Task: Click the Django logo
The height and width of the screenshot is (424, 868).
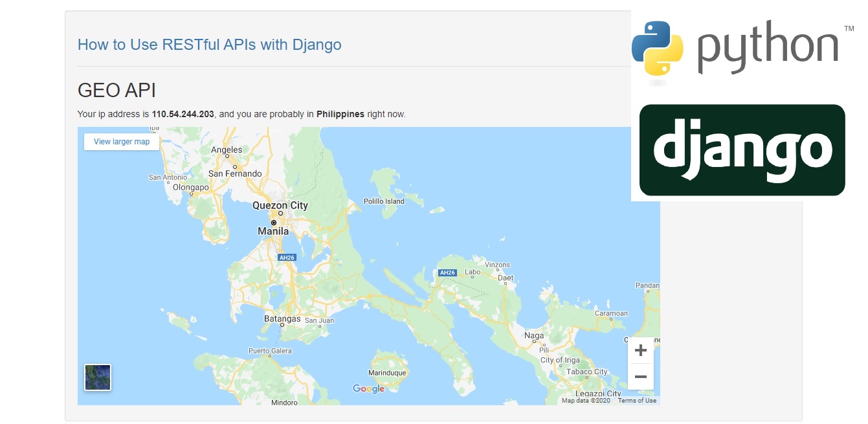Action: pyautogui.click(x=742, y=150)
